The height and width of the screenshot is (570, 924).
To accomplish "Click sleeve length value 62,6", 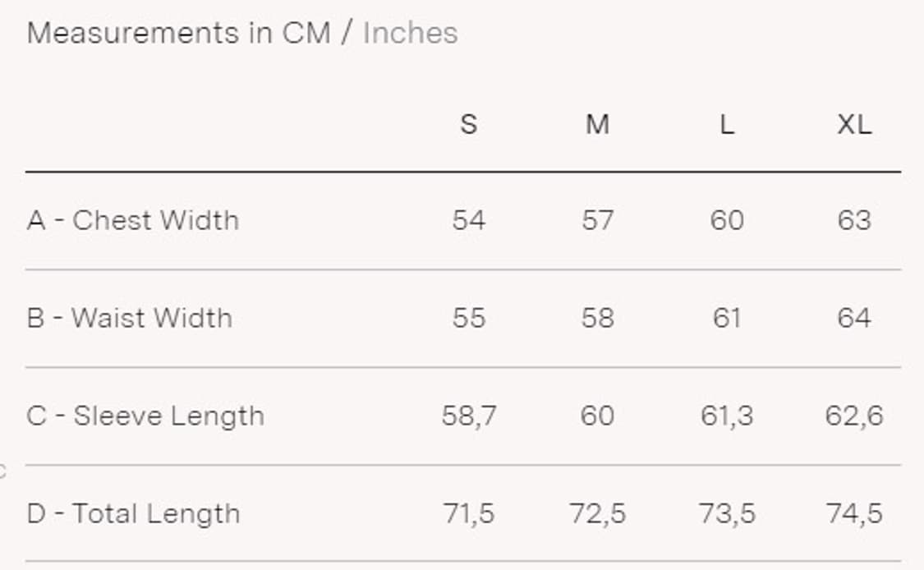I will pyautogui.click(x=854, y=416).
